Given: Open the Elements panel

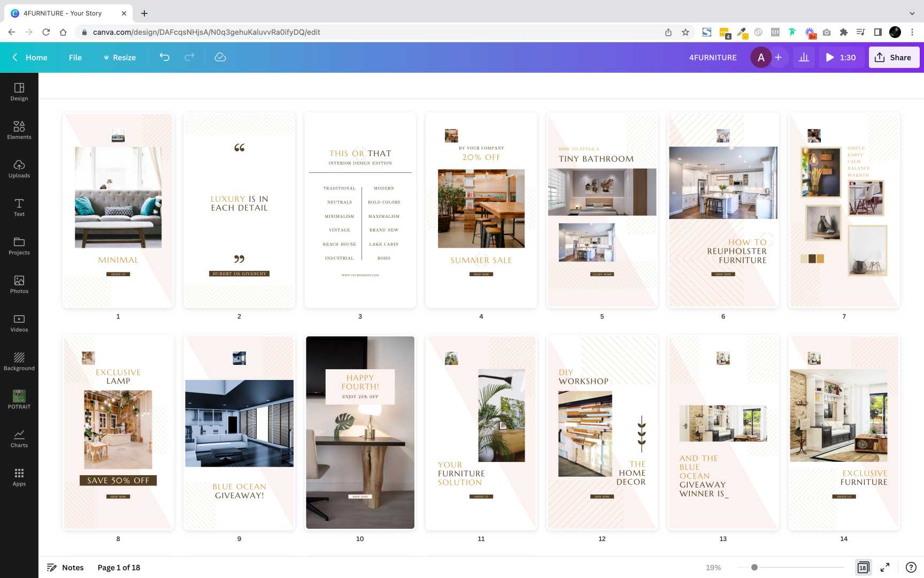Looking at the screenshot, I should [x=19, y=130].
